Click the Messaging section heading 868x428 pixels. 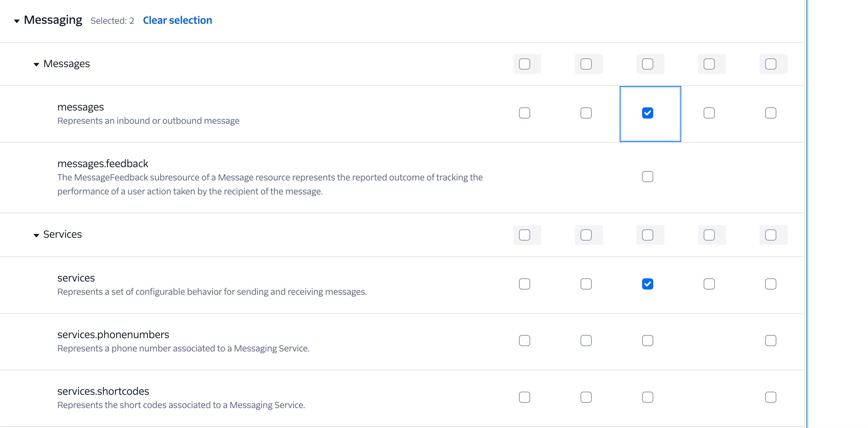pyautogui.click(x=53, y=20)
